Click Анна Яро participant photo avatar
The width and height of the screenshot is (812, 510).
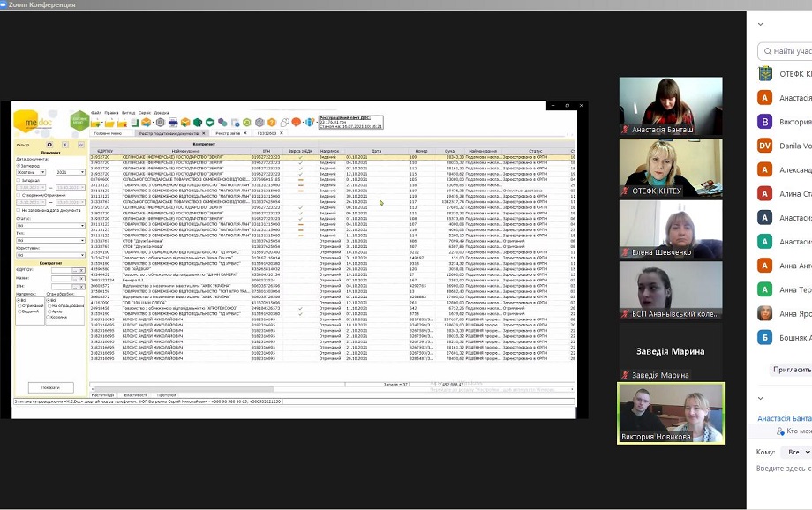(765, 313)
